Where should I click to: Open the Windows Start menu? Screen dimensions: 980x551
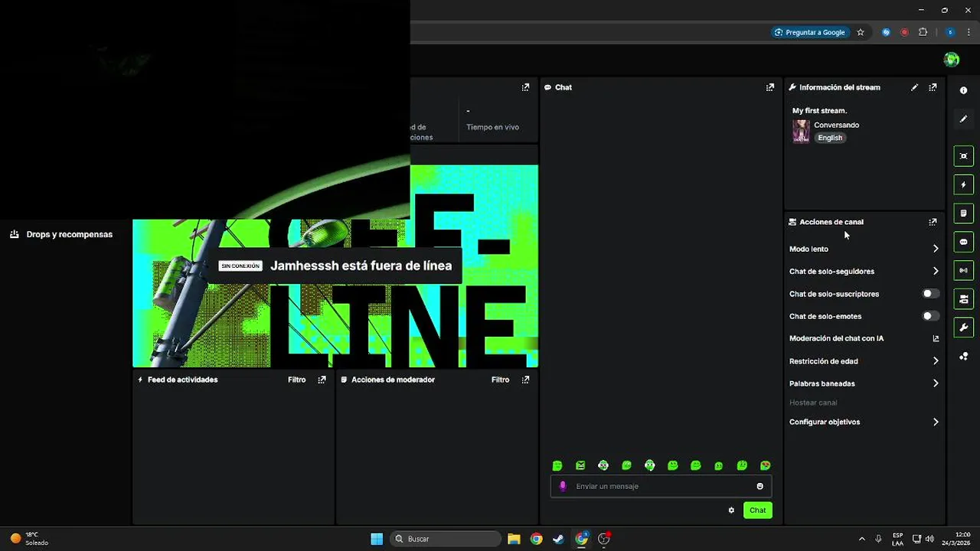pos(377,539)
